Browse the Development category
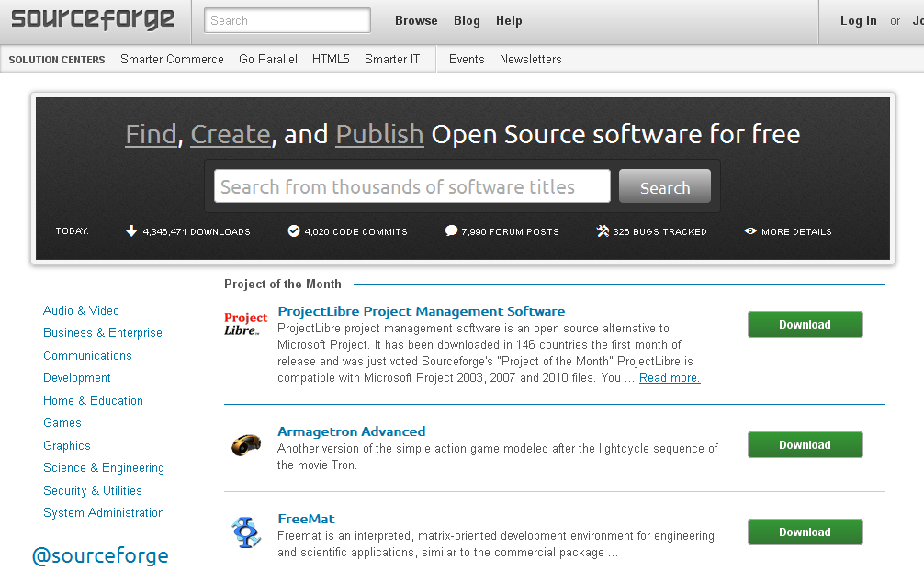This screenshot has height=571, width=924. [x=76, y=377]
